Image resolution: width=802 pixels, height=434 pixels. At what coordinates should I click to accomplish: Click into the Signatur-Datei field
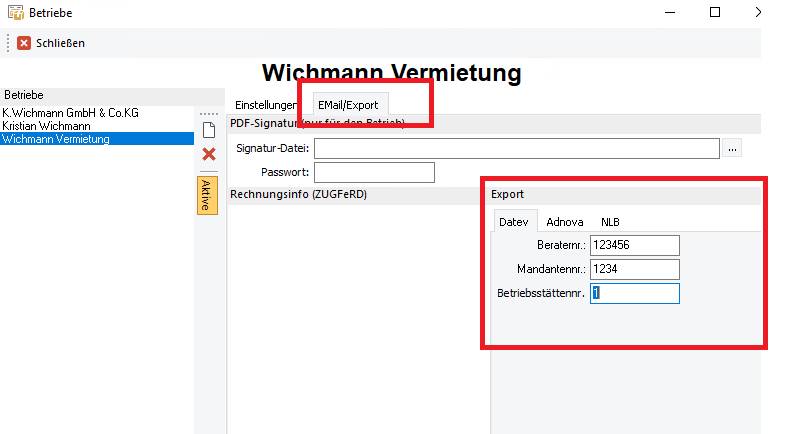[517, 148]
